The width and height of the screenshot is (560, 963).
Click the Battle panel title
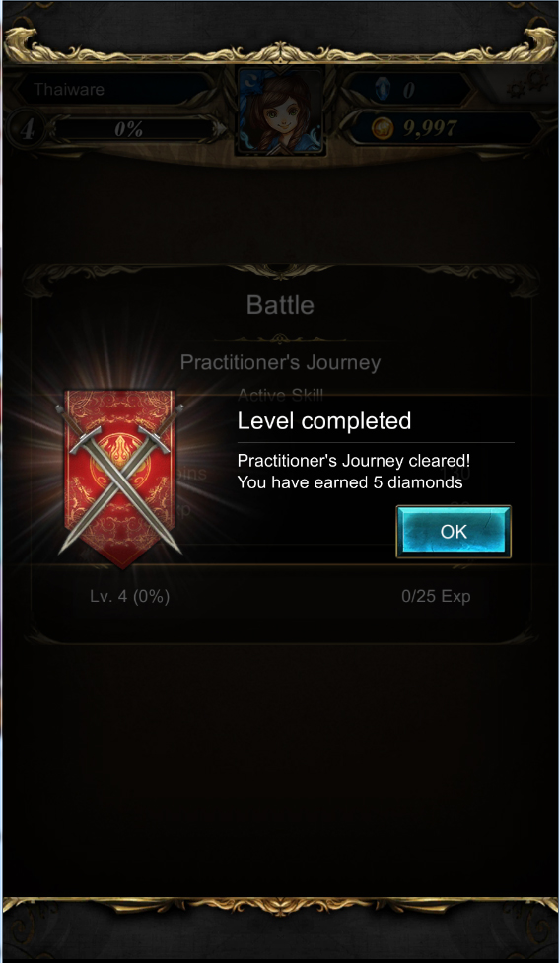[x=280, y=305]
